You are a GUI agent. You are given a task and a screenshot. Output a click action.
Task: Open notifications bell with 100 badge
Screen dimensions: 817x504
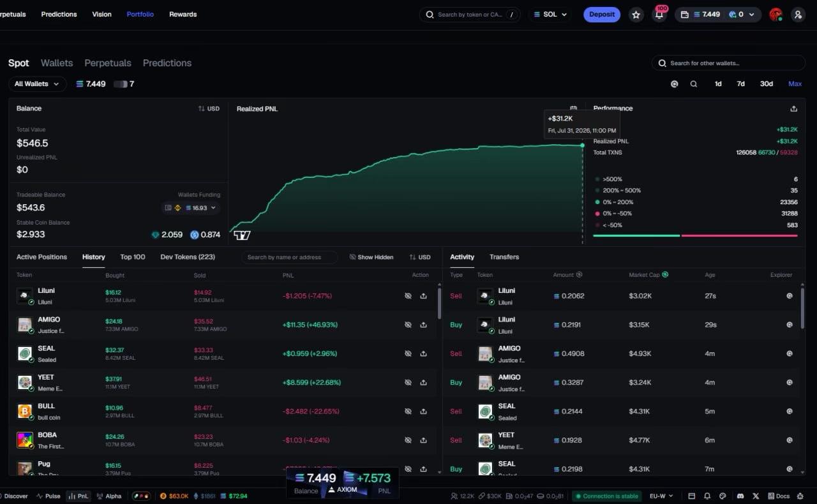[x=659, y=14]
